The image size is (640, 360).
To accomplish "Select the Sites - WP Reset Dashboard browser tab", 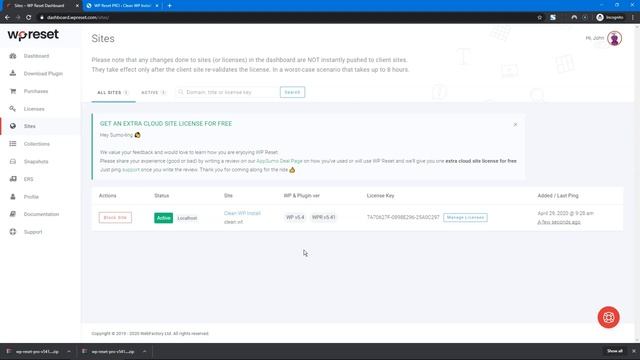I will coord(39,6).
